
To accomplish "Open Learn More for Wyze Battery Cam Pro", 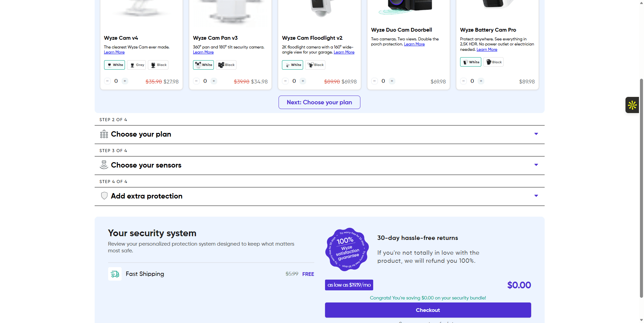I will click(x=487, y=49).
